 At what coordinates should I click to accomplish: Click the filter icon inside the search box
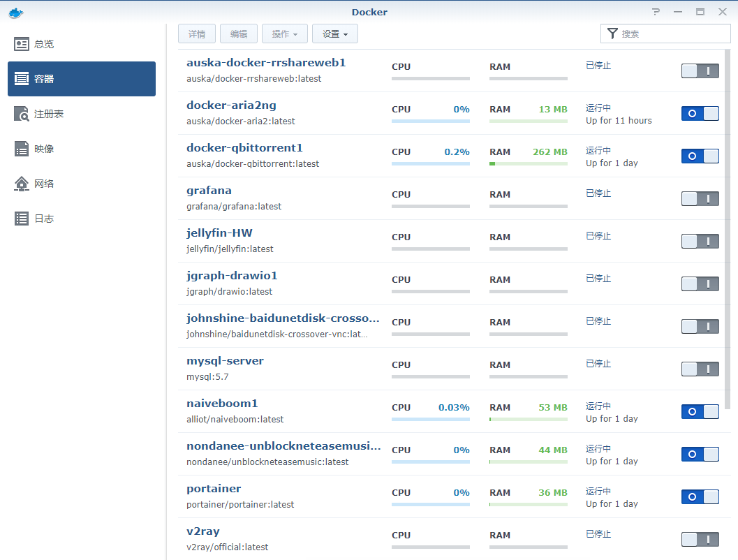point(613,34)
